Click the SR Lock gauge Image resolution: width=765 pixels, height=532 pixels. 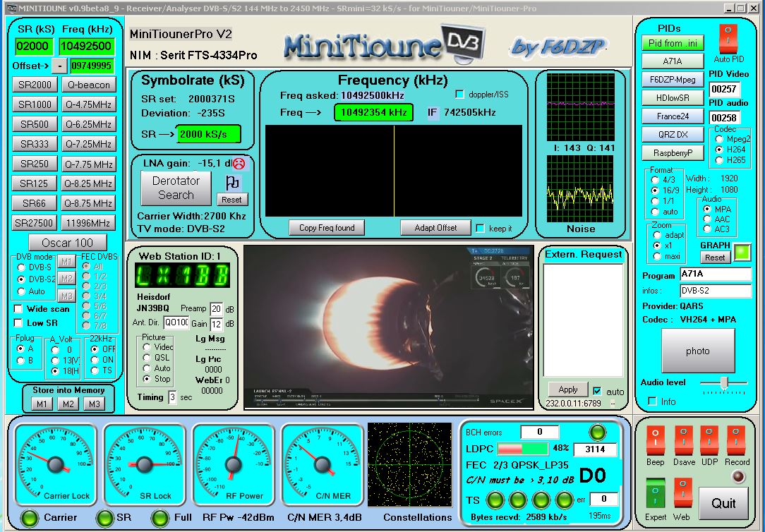(x=144, y=465)
